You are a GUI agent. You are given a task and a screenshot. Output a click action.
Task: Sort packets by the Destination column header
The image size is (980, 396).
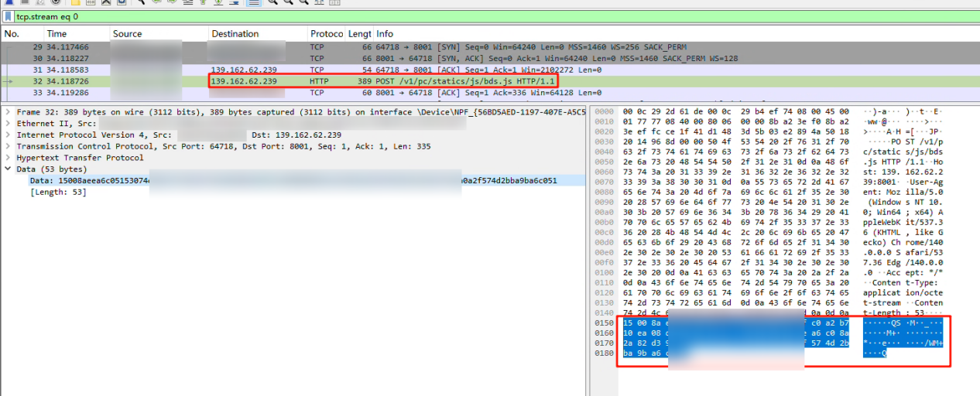(235, 34)
